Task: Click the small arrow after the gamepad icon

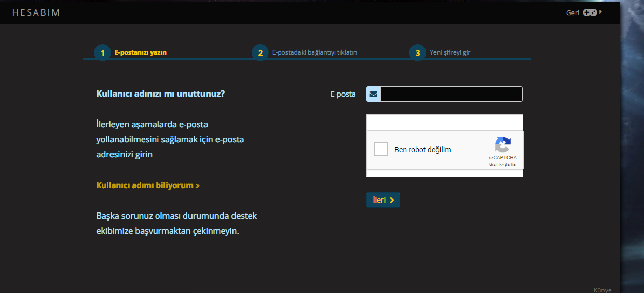Action: click(600, 11)
